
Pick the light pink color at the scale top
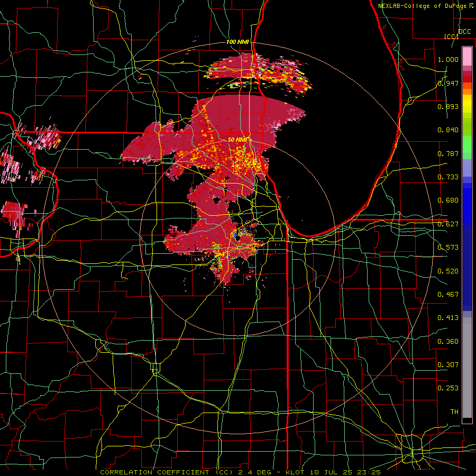(467, 57)
